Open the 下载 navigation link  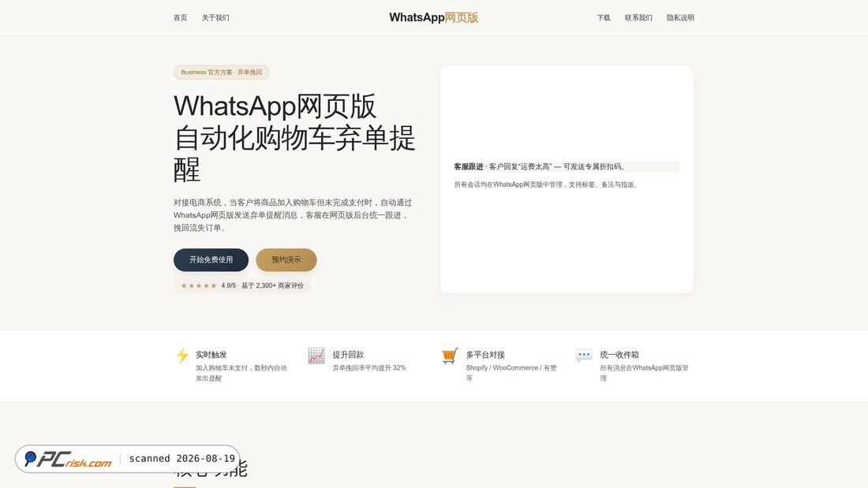pos(604,17)
